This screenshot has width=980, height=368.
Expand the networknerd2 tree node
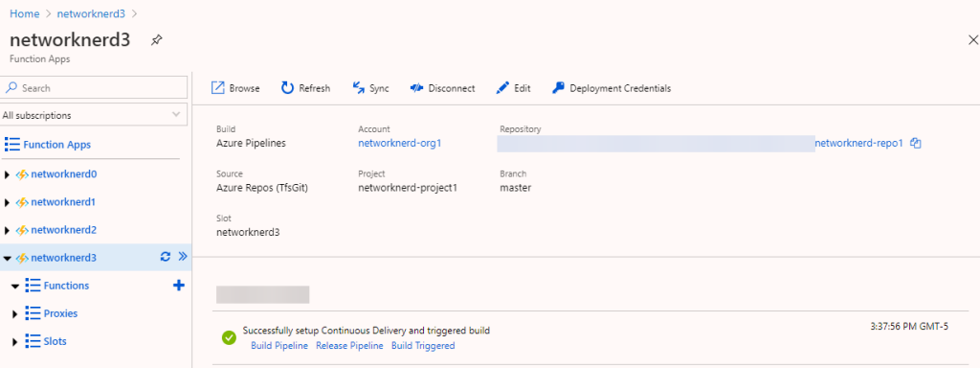[x=7, y=231]
